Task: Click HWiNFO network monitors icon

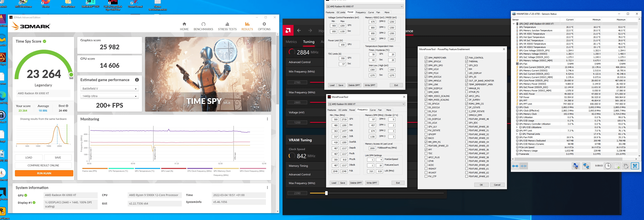Action: [586, 166]
